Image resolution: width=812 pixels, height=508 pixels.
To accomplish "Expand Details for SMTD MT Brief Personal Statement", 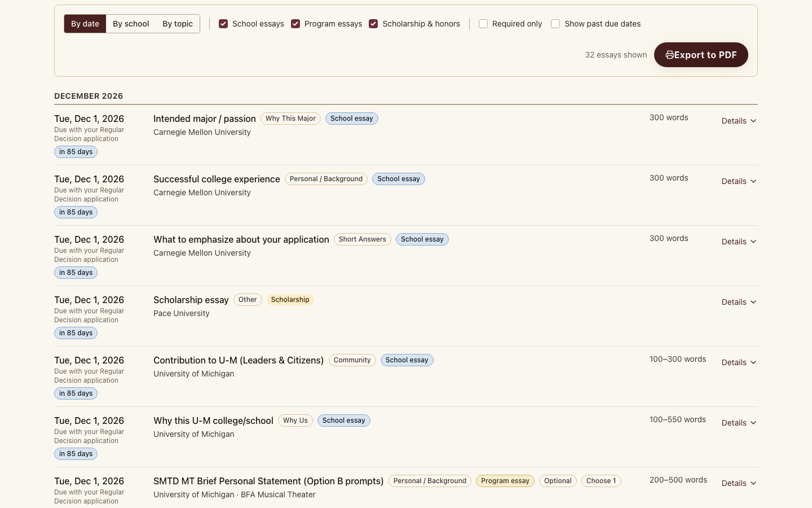I will pyautogui.click(x=739, y=483).
